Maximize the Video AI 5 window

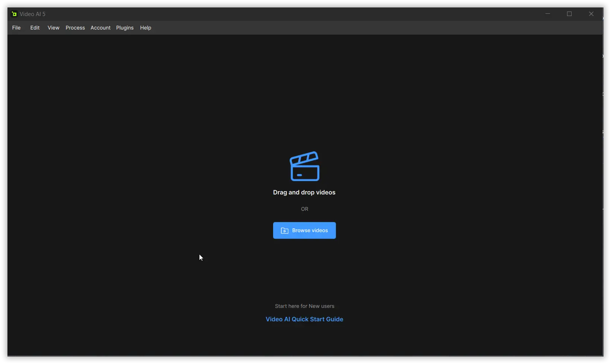pyautogui.click(x=569, y=14)
